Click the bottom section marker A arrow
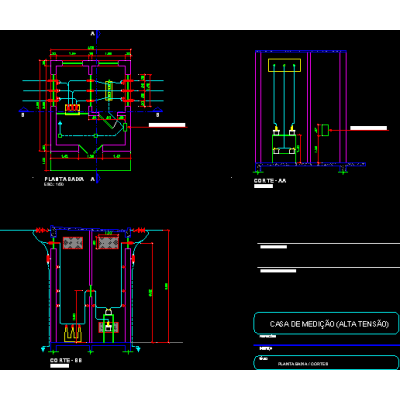 click(98, 179)
